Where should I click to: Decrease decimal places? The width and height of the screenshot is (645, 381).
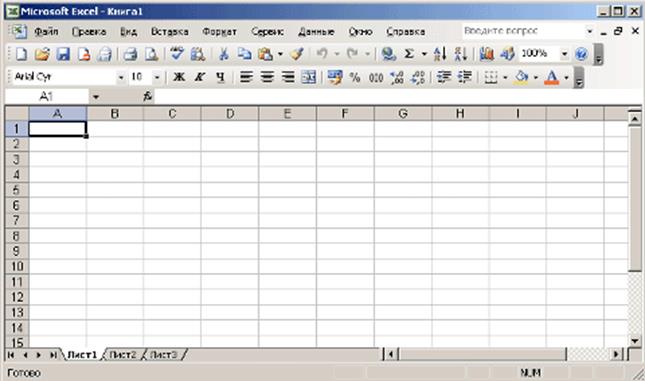tap(418, 77)
